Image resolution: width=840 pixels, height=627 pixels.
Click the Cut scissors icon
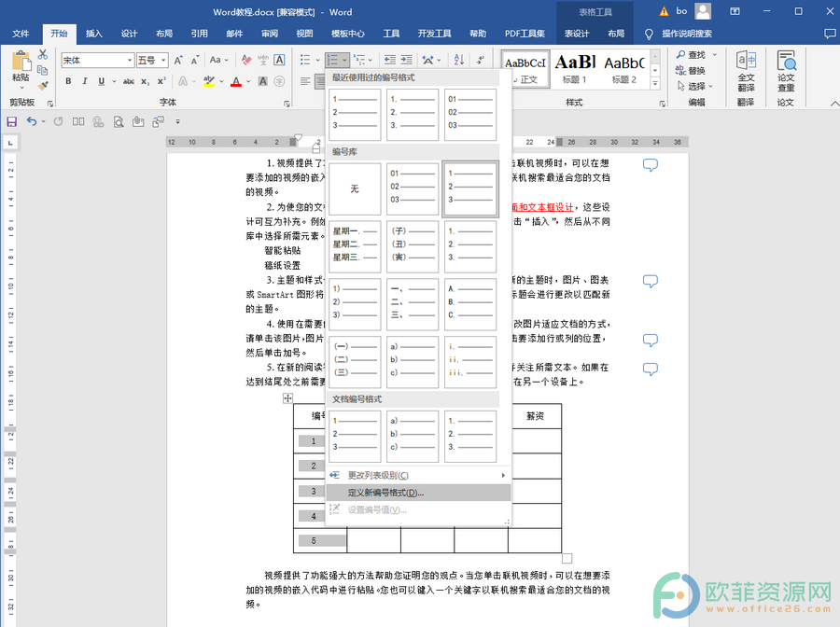[43, 54]
